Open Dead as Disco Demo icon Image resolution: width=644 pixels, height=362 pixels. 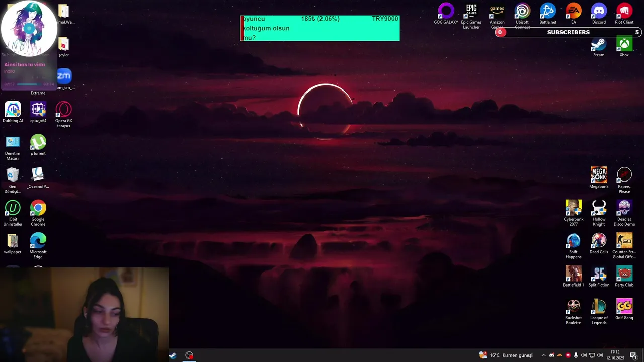coord(624,213)
